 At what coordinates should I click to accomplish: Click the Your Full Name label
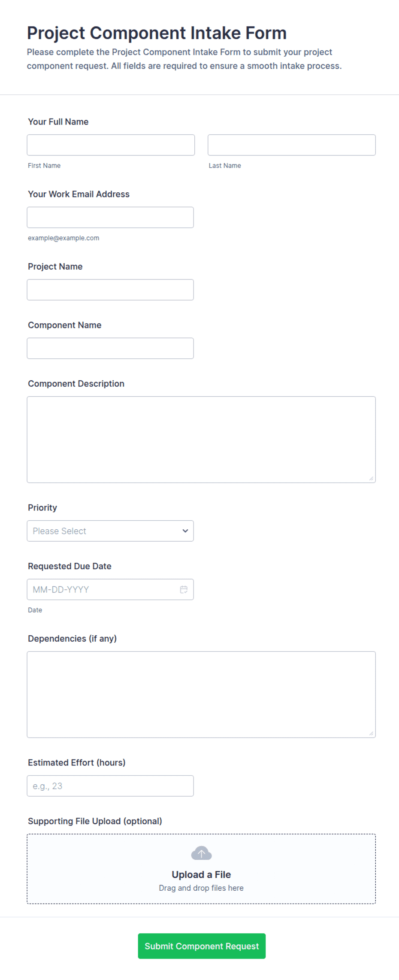coord(58,122)
